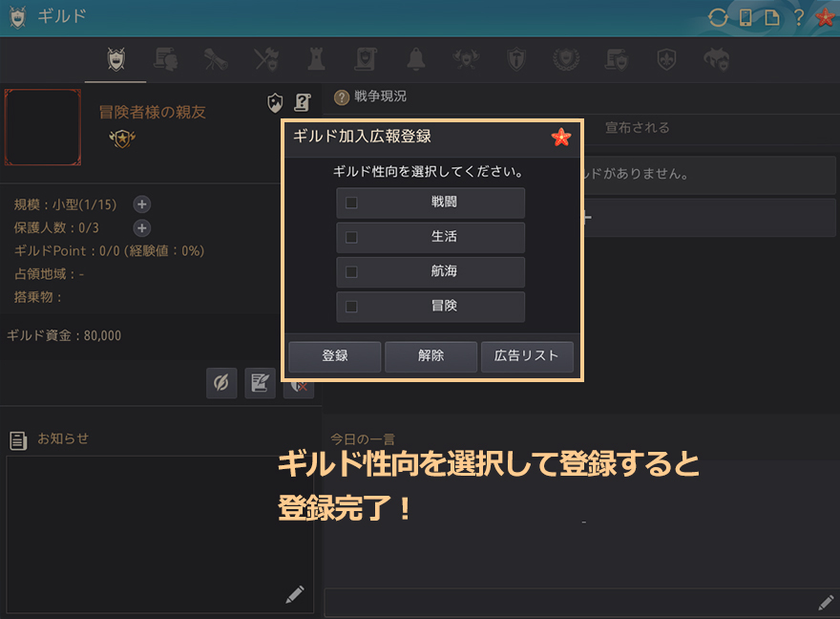Open help via the question mark icon
Screen dimensions: 840x619
[799, 17]
